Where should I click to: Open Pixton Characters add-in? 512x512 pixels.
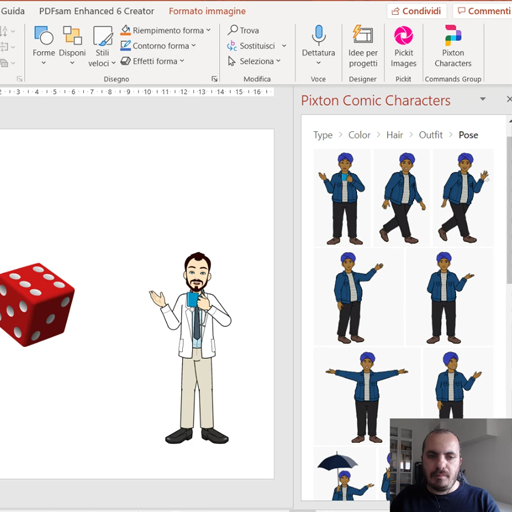click(x=453, y=46)
